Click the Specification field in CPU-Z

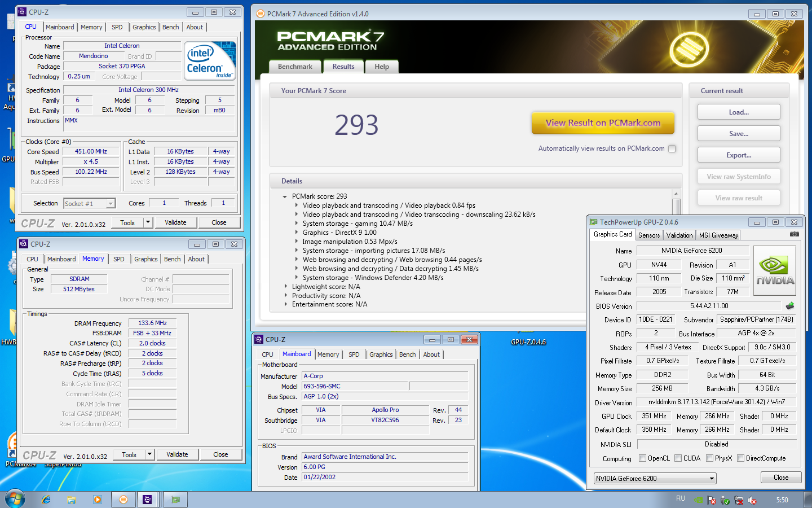coord(149,90)
